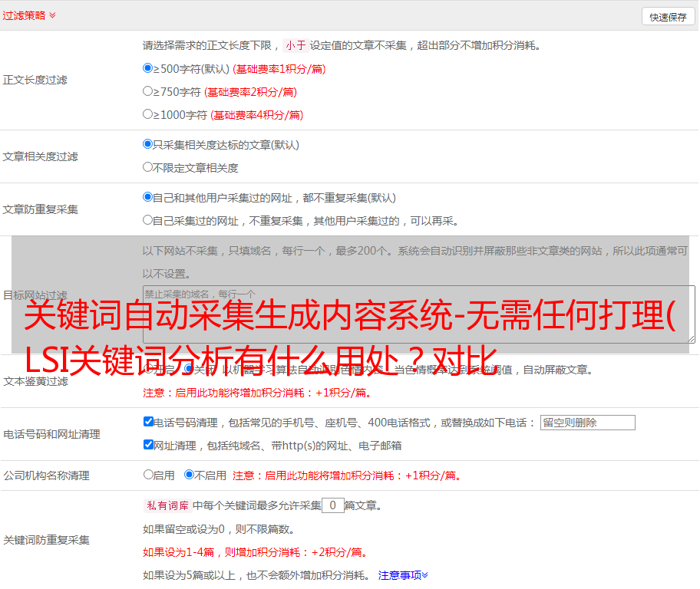This screenshot has height=589, width=700.
Task: Choose 自己采集过的网址 no-repeat option
Action: click(148, 220)
